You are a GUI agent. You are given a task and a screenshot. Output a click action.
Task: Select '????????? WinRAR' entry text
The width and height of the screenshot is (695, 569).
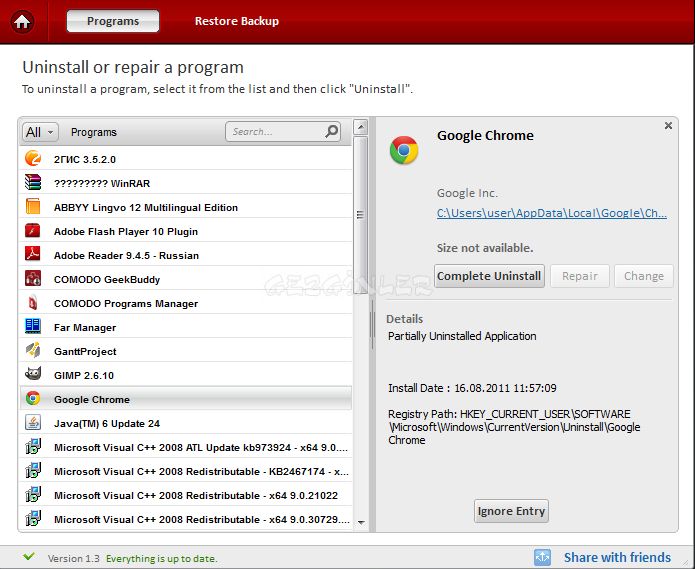[x=102, y=183]
